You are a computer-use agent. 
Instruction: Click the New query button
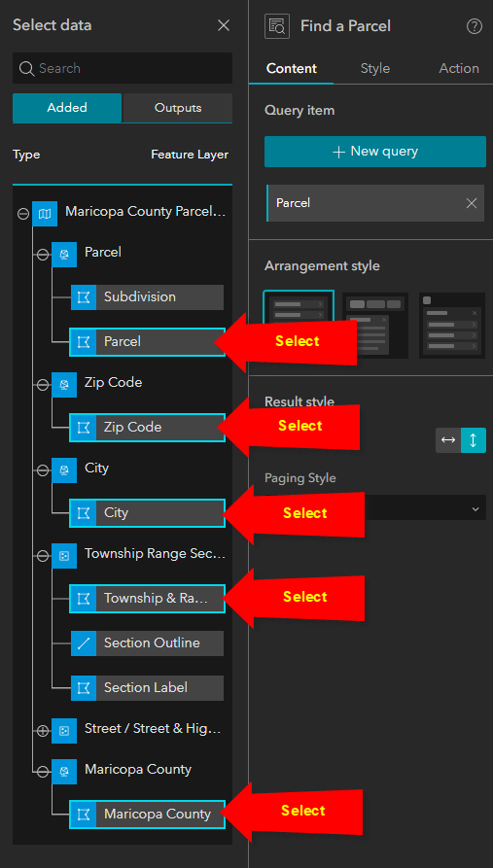[375, 152]
